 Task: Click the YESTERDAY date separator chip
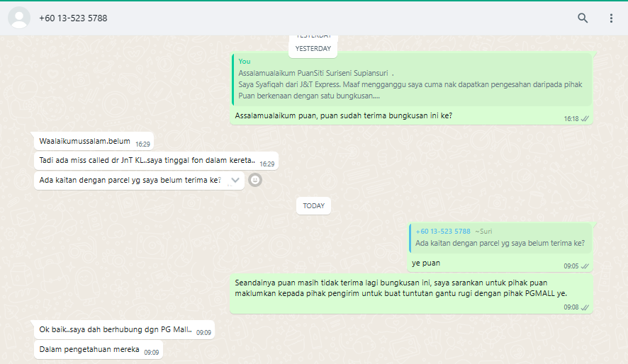click(313, 48)
